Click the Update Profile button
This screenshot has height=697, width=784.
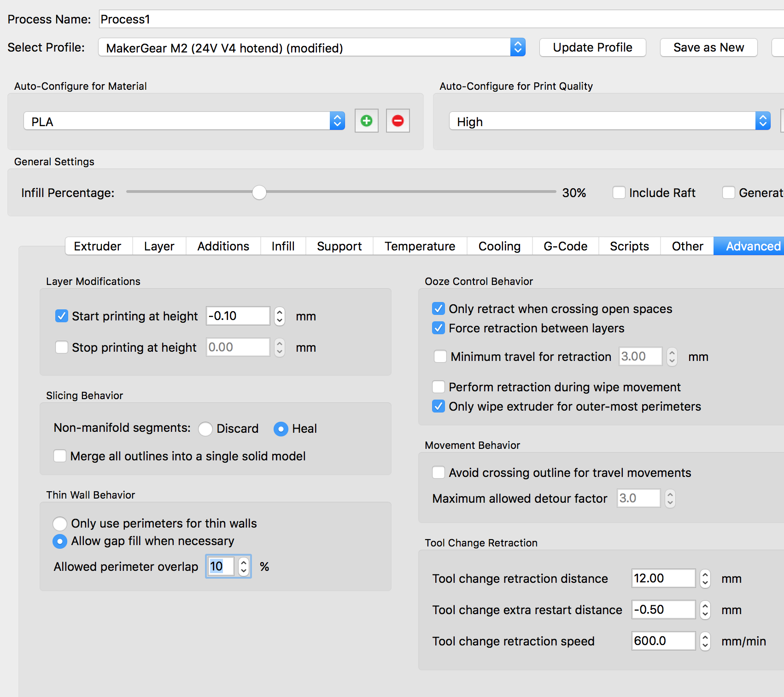point(592,47)
